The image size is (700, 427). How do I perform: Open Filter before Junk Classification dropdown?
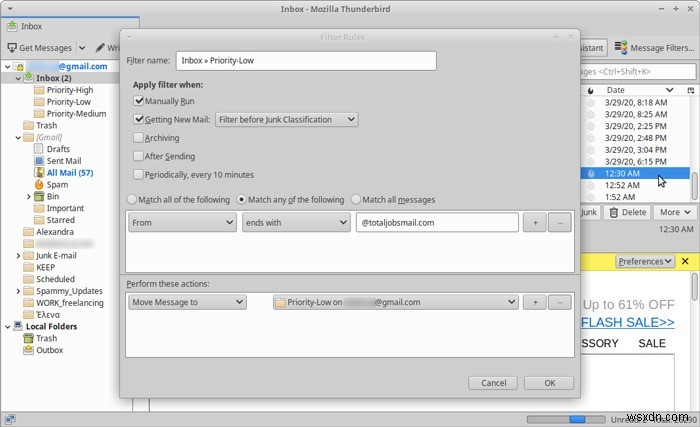click(x=287, y=119)
